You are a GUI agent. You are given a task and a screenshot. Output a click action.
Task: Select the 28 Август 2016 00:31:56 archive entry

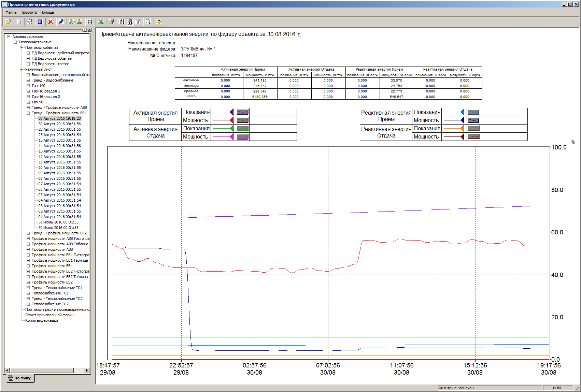click(x=59, y=129)
